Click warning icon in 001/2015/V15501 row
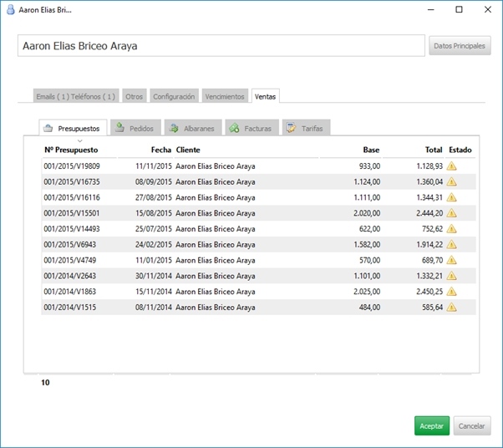 pos(451,213)
